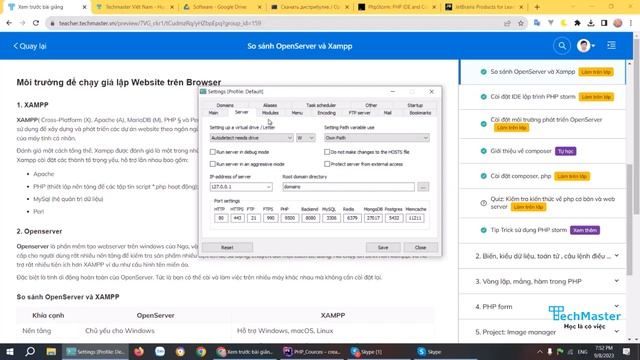Screen dimensions: 640x360
Task: Open lesson Cài đặt IDE lập trình PHP storm
Action: coord(533,97)
